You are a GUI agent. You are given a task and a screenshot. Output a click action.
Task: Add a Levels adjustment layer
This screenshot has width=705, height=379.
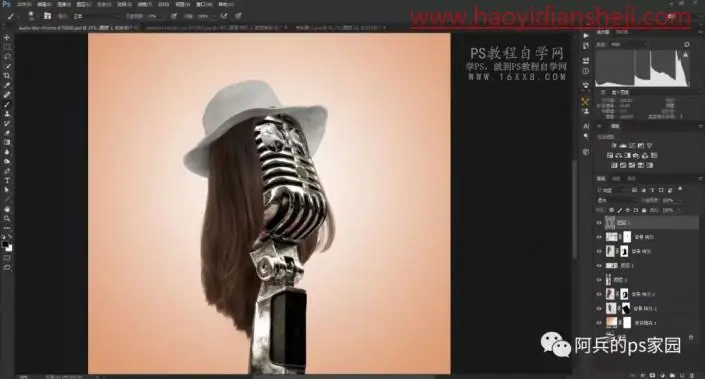click(623, 145)
